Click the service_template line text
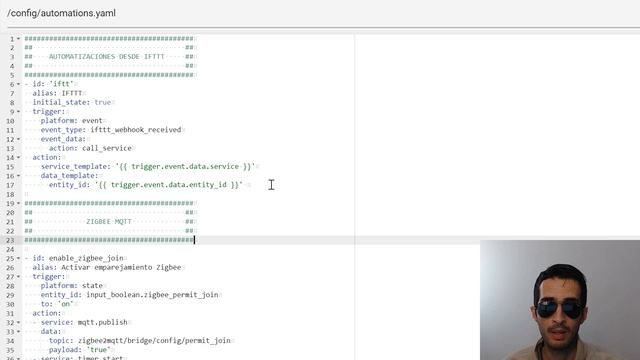Screen dimensions: 640x360 (148, 167)
